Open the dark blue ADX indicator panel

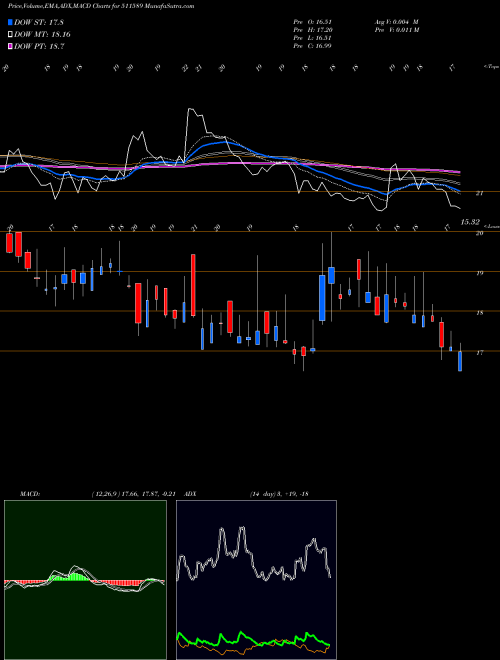256,580
